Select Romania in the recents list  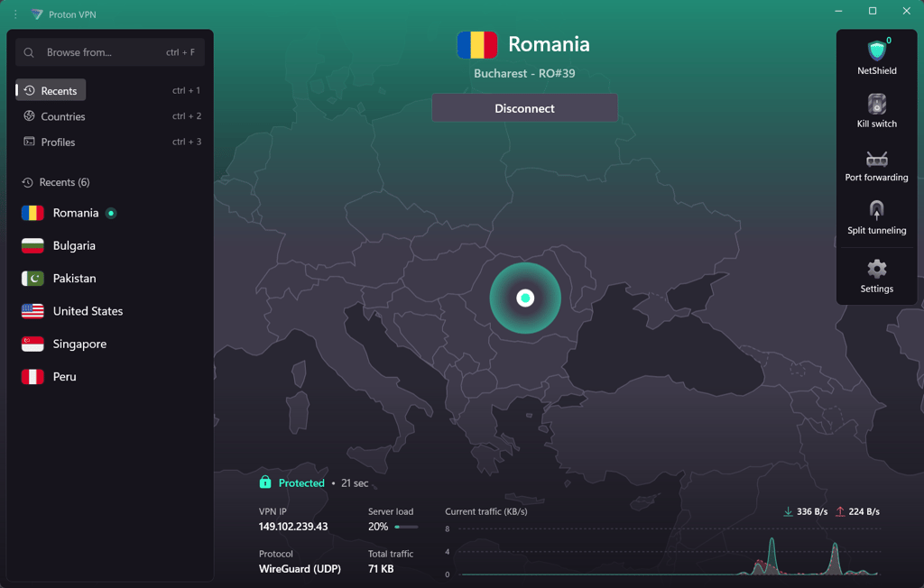pos(109,213)
